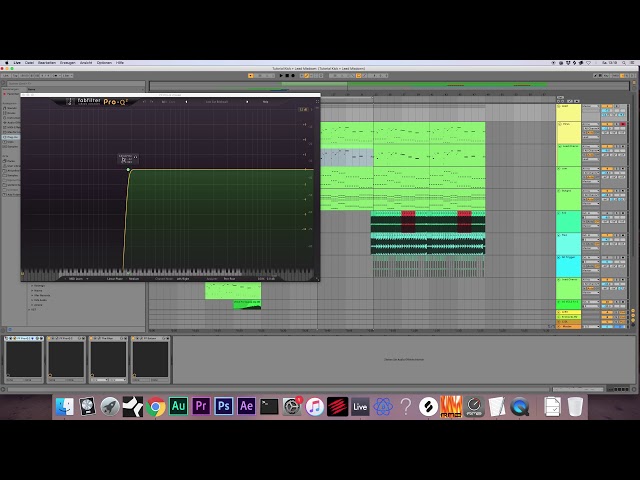Image resolution: width=640 pixels, height=480 pixels.
Task: Toggle Pro-Q 2 full screen mode icon
Action: 317,102
